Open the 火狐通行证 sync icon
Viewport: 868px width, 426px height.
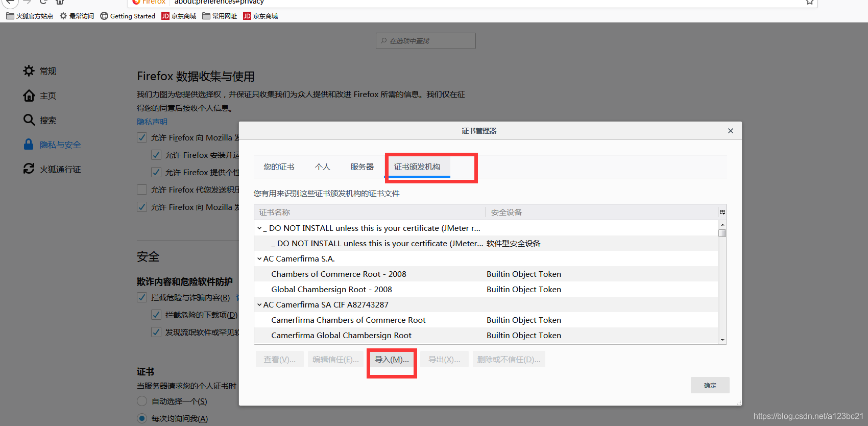click(29, 169)
